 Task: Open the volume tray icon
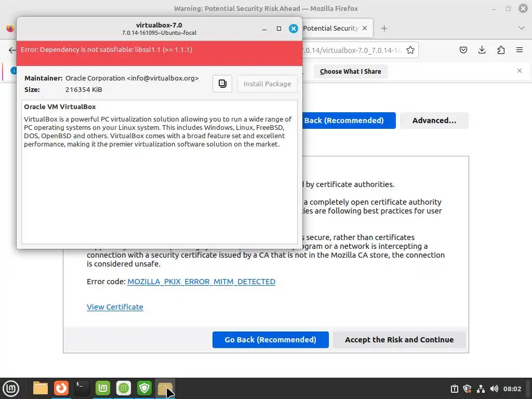point(494,389)
